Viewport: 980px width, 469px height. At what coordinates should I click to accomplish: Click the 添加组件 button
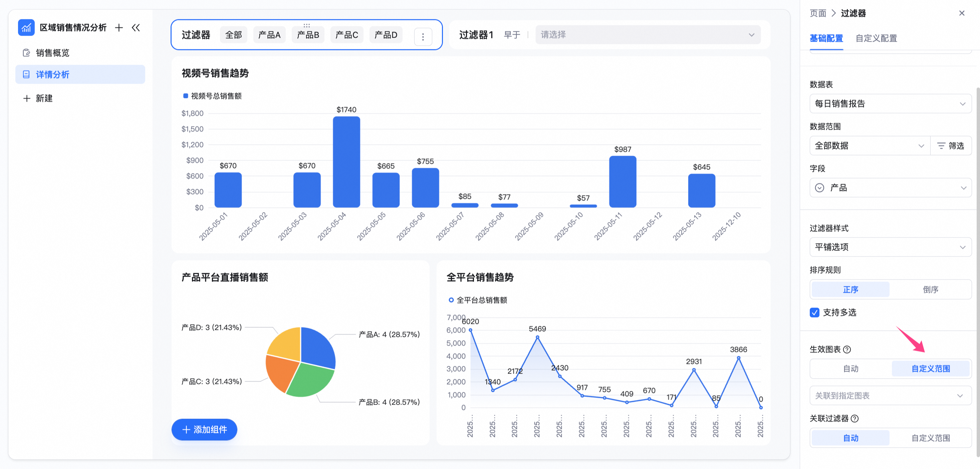click(204, 430)
